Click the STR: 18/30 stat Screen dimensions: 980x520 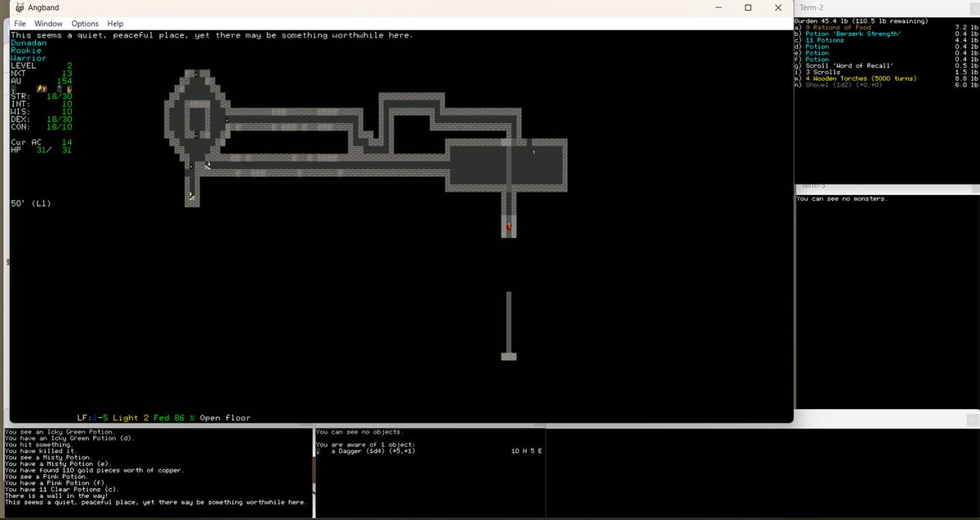point(42,96)
